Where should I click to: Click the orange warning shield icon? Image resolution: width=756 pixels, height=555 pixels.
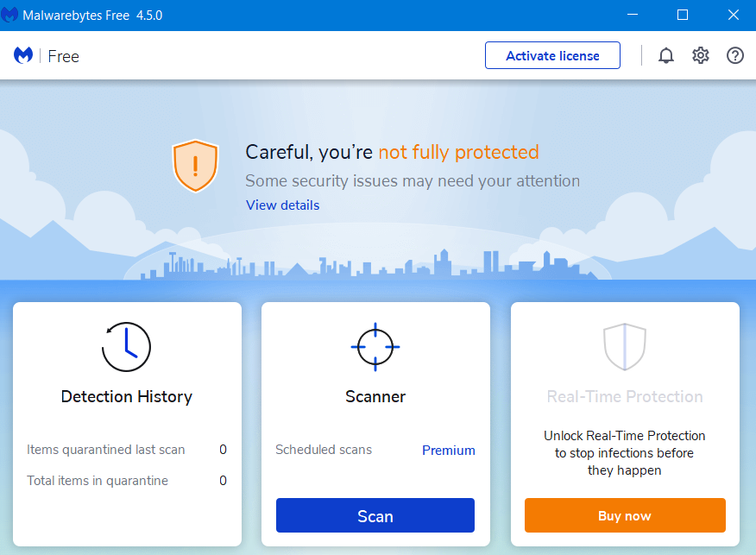pos(195,166)
